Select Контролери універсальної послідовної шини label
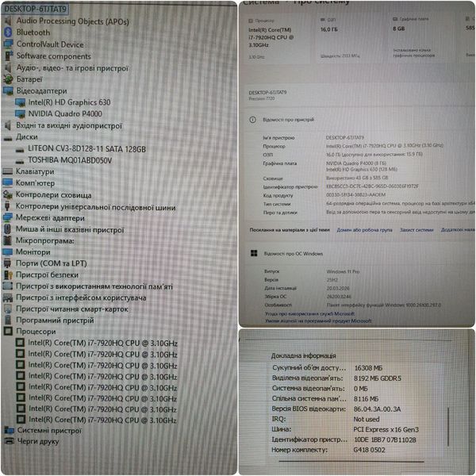This screenshot has width=476, height=476. [x=96, y=207]
